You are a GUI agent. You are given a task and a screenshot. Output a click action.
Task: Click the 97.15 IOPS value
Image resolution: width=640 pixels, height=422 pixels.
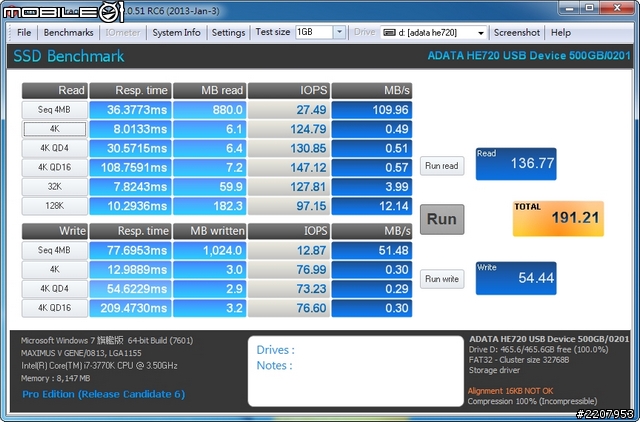point(289,206)
